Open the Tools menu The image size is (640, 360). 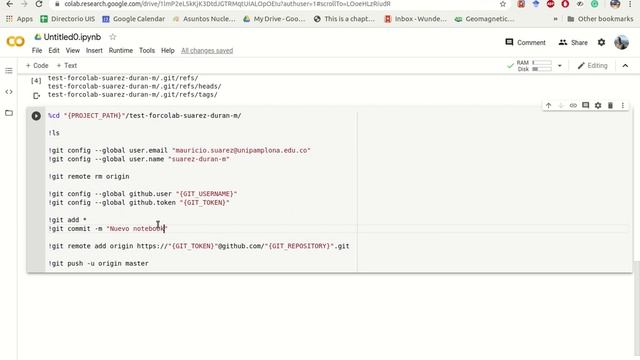[x=147, y=51]
